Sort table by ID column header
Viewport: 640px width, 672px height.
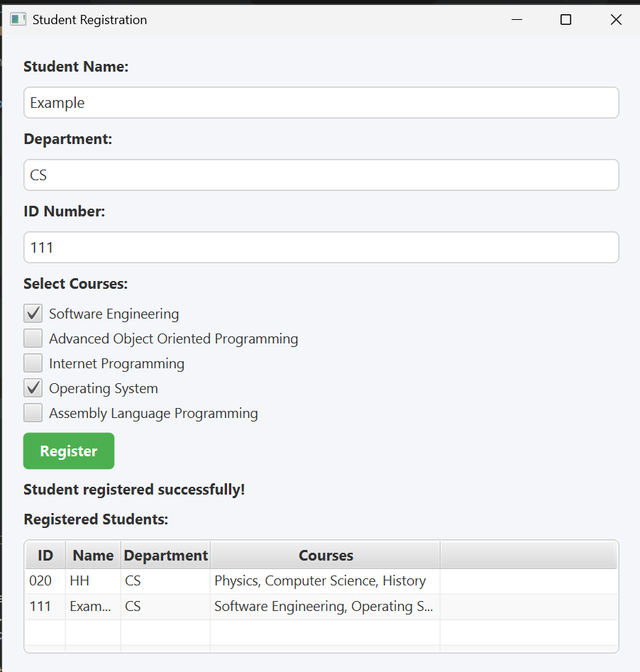[x=45, y=556]
